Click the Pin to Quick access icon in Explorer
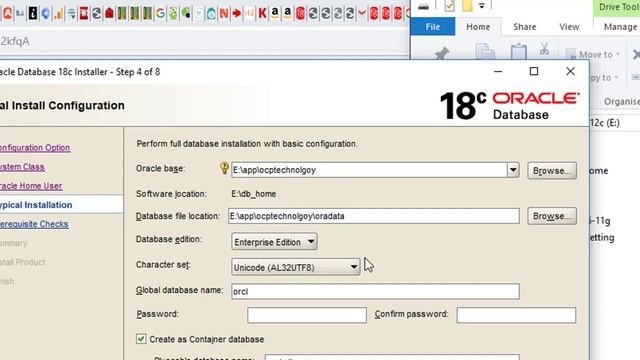The width and height of the screenshot is (640, 360). coord(442,53)
